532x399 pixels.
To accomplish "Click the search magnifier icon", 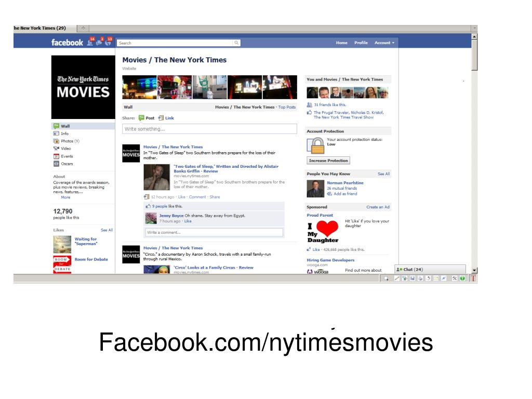I will coord(236,43).
